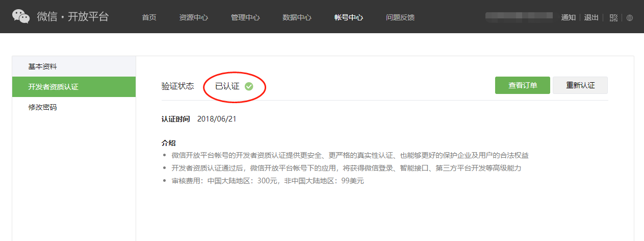Image resolution: width=644 pixels, height=241 pixels.
Task: Click the 通知 link in header
Action: coord(568,17)
